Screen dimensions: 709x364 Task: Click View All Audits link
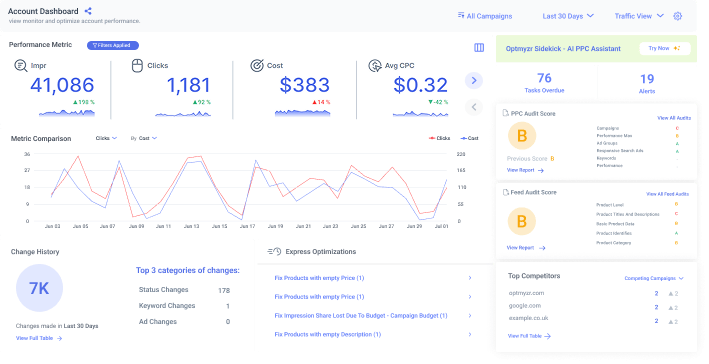point(674,118)
